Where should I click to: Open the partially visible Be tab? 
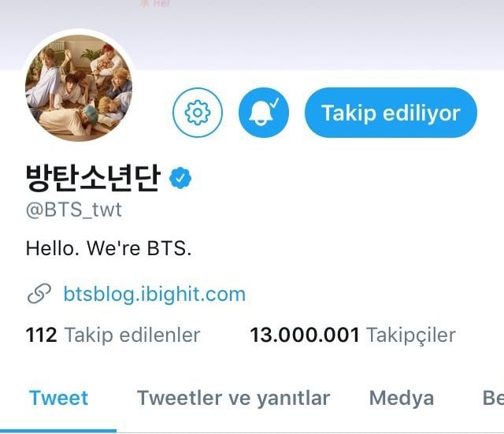coord(493,398)
